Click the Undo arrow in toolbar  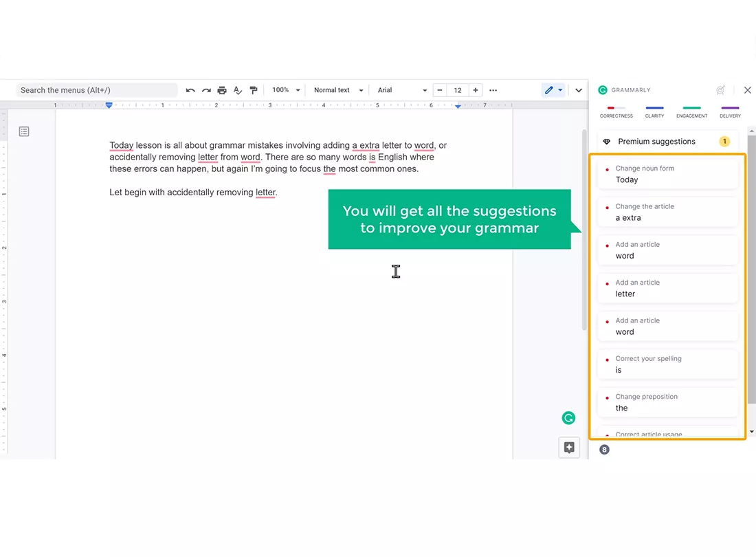click(190, 90)
